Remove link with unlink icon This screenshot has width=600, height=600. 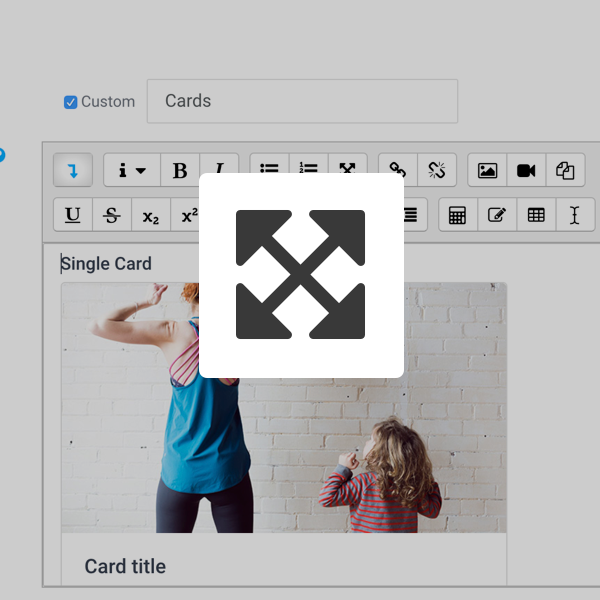coord(436,170)
